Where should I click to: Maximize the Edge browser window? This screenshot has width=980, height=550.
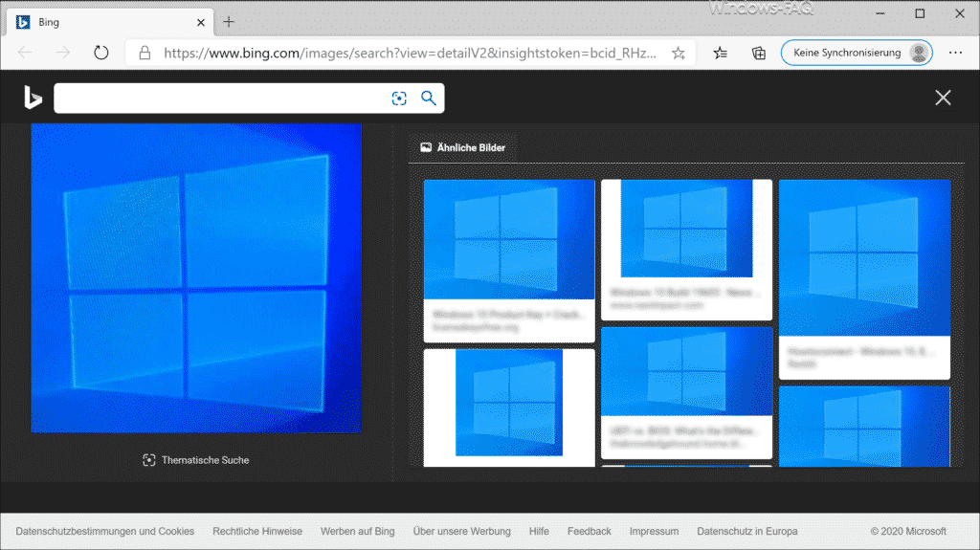(x=920, y=13)
